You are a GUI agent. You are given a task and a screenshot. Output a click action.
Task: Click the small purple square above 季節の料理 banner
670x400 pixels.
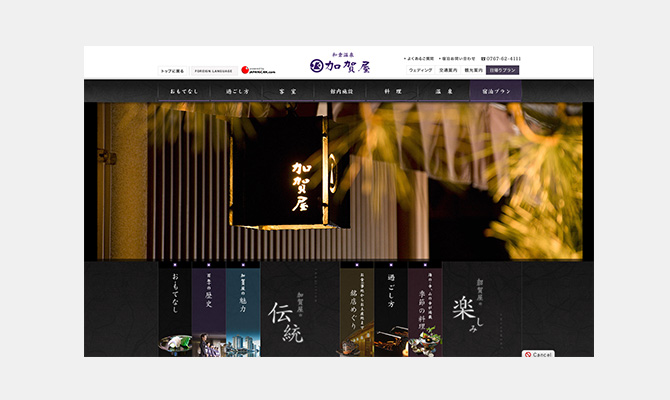coord(425,265)
